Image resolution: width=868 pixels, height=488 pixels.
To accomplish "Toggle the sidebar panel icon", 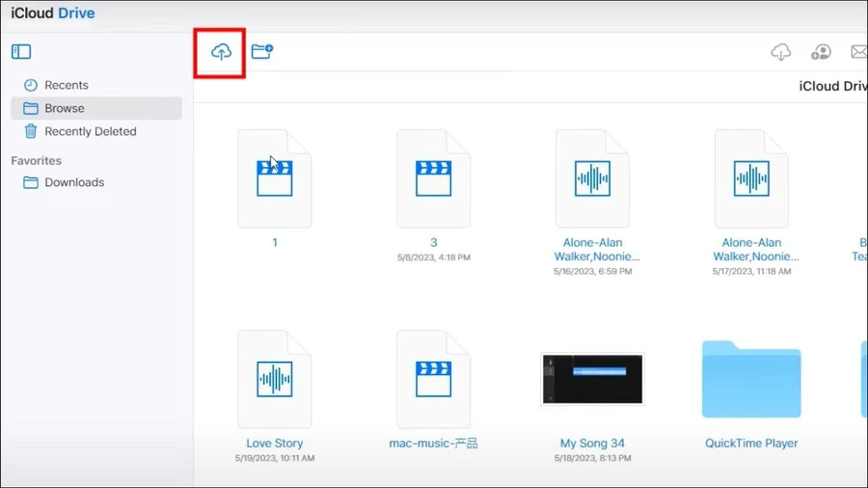I will pyautogui.click(x=21, y=51).
